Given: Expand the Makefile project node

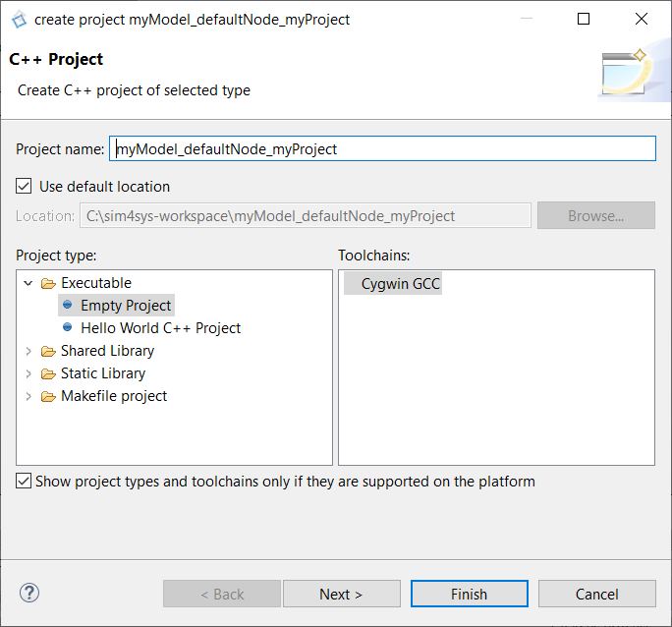Looking at the screenshot, I should tap(28, 396).
